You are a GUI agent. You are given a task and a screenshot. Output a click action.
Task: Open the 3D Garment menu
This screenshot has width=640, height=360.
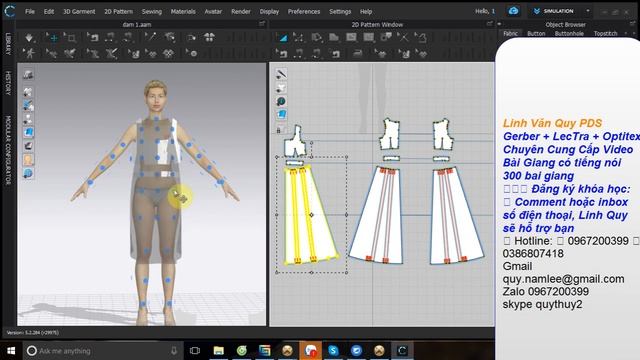79,11
